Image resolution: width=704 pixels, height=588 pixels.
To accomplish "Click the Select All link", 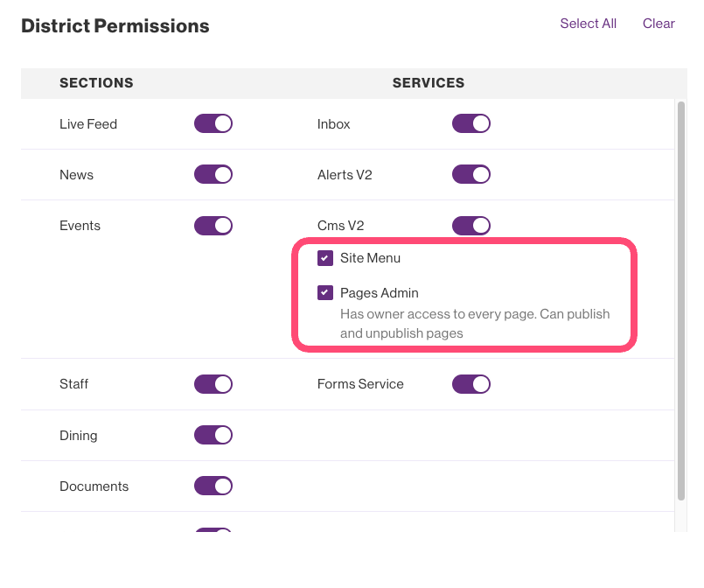I will click(x=588, y=24).
